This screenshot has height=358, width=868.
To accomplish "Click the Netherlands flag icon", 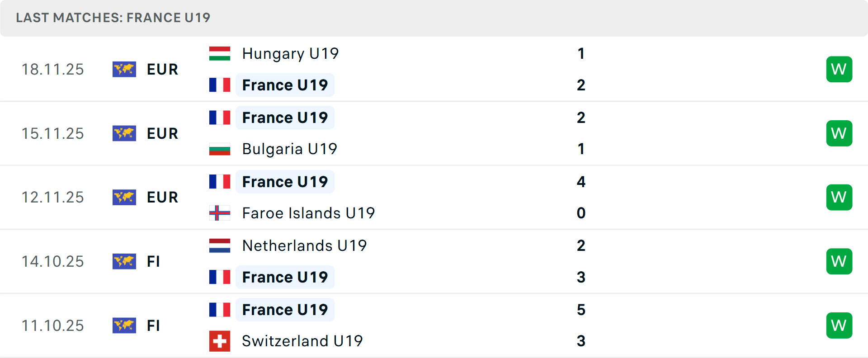I will [x=220, y=245].
